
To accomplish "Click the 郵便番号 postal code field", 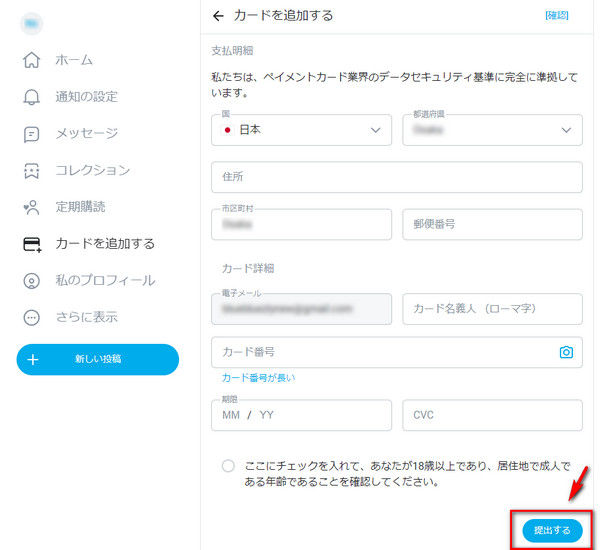I will [491, 224].
